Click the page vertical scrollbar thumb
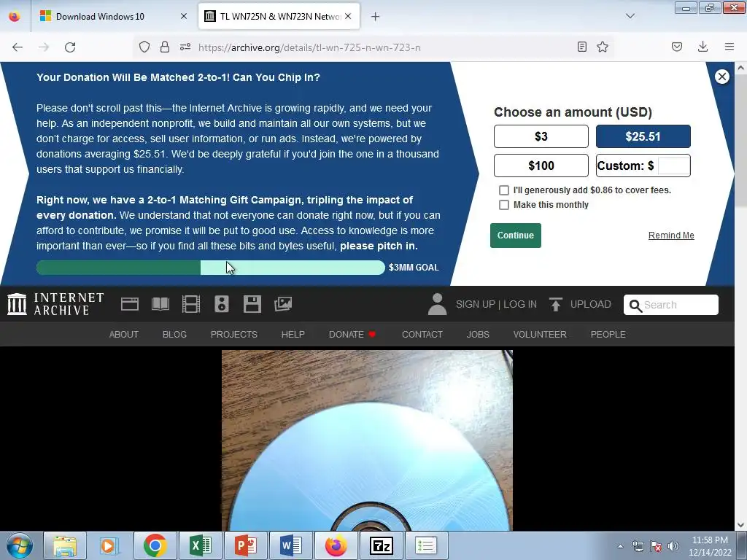This screenshot has height=560, width=747. click(x=741, y=141)
